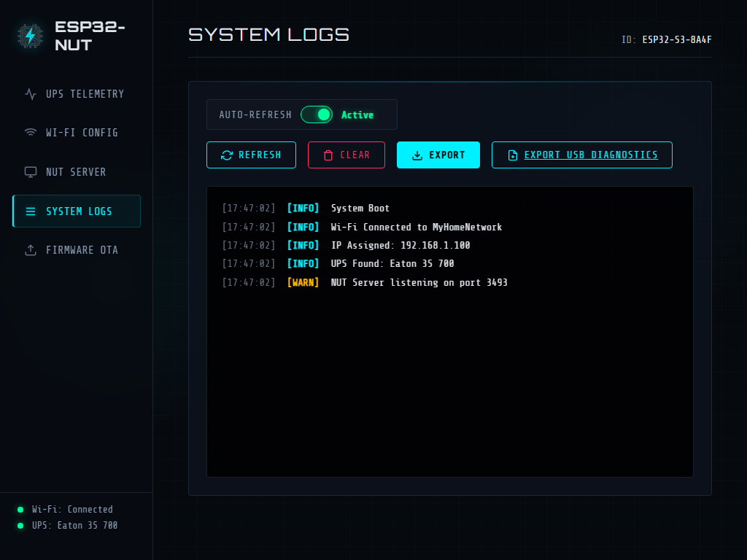This screenshot has height=560, width=747.
Task: Export the logs
Action: pos(438,155)
